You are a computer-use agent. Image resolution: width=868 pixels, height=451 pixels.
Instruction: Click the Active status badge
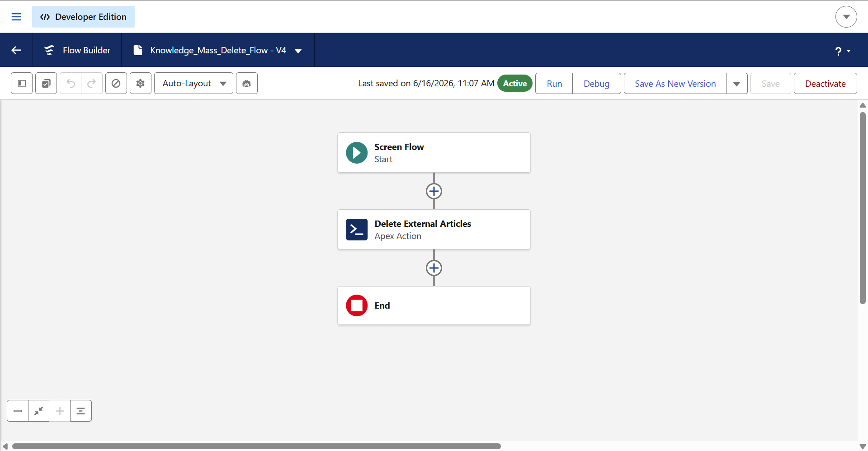pyautogui.click(x=515, y=83)
